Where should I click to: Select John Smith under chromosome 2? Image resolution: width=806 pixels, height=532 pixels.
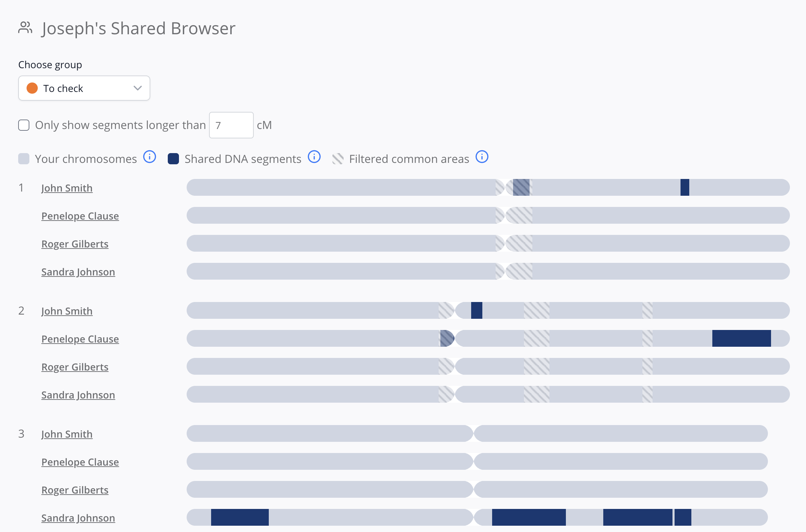tap(67, 311)
